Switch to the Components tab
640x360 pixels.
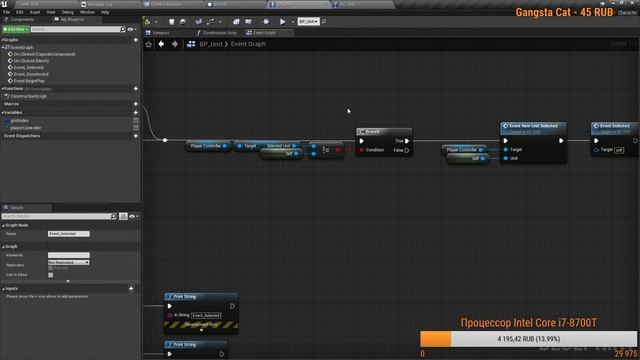click(22, 19)
